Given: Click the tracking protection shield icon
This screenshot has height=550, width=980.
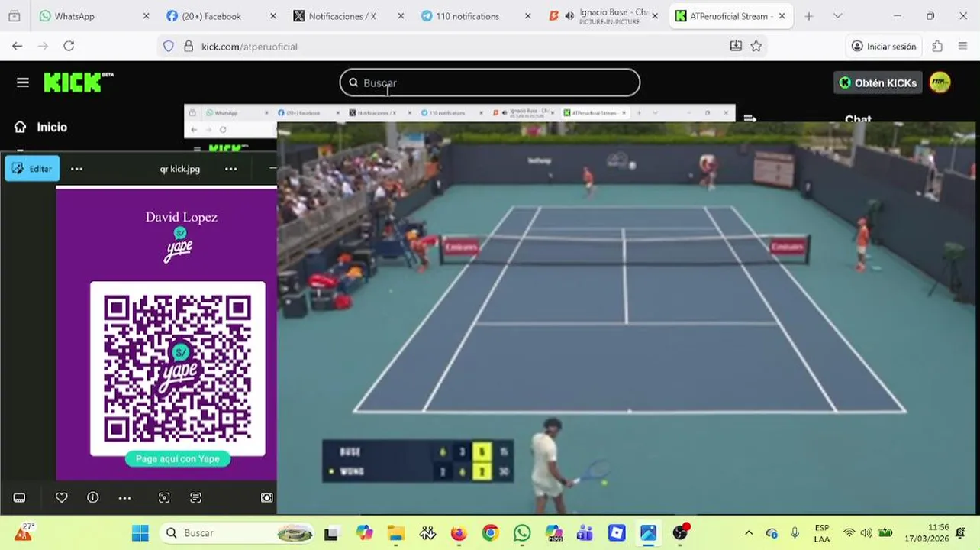Looking at the screenshot, I should tap(169, 47).
